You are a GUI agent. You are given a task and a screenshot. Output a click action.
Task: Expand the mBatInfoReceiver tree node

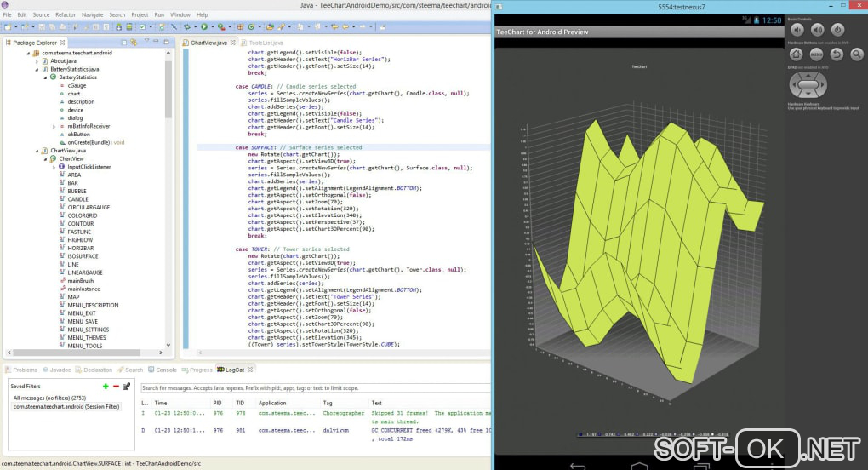(54, 126)
